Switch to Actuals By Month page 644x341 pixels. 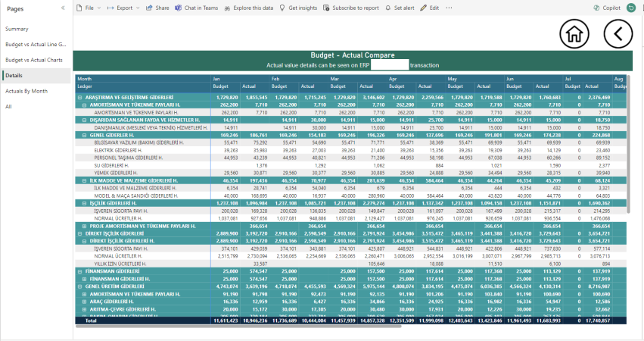point(26,91)
